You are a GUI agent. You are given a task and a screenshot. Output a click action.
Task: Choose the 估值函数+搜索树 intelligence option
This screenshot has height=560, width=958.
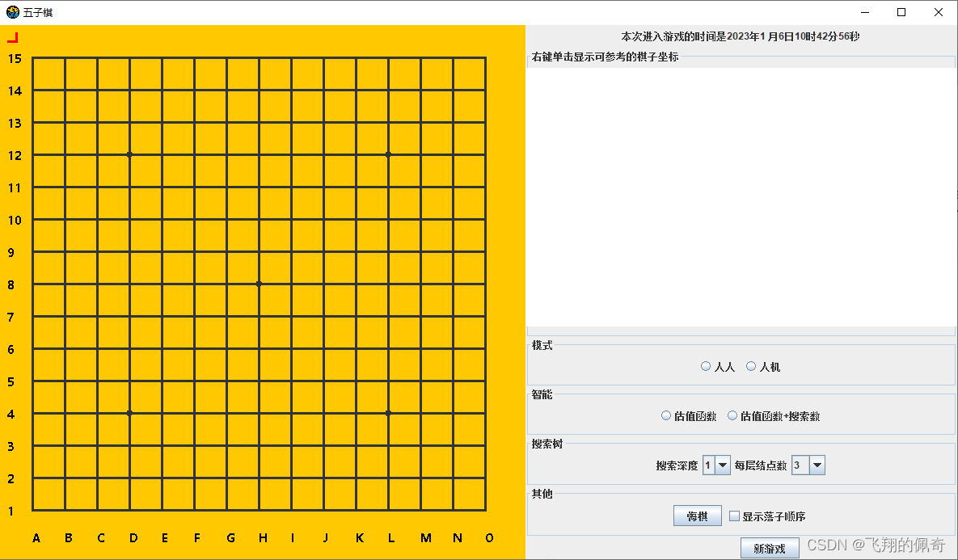(x=732, y=416)
